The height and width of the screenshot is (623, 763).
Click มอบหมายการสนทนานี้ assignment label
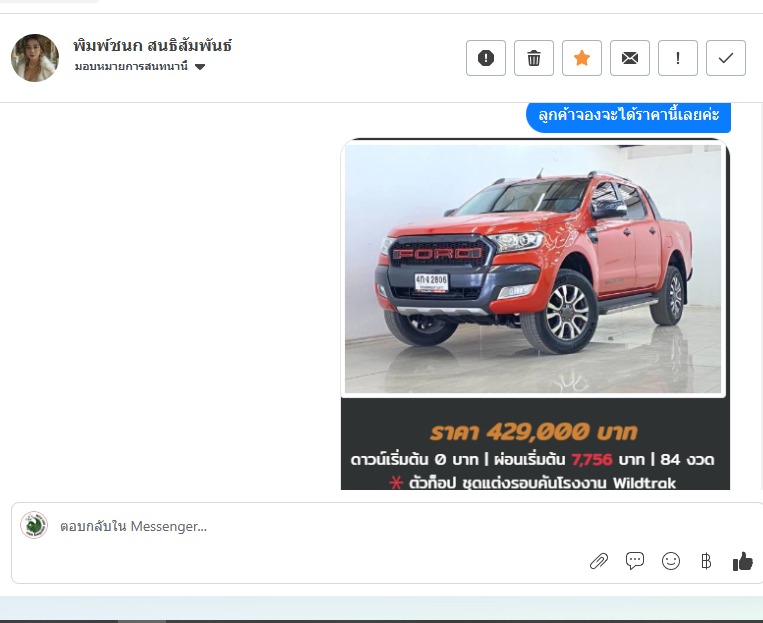coord(131,67)
